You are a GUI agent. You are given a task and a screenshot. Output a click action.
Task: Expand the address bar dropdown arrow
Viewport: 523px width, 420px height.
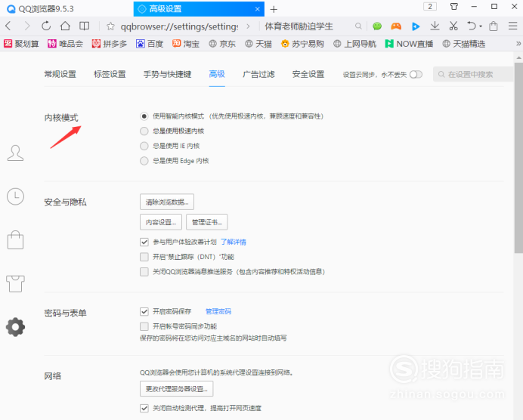coord(248,26)
